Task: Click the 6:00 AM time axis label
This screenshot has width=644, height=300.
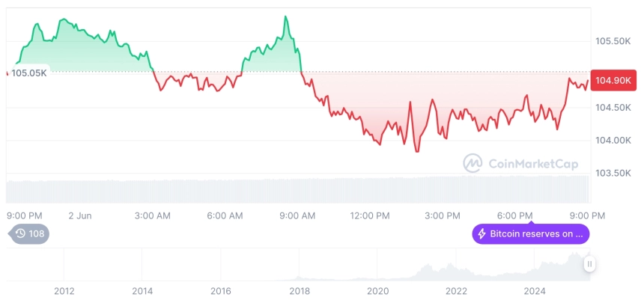Action: click(225, 215)
